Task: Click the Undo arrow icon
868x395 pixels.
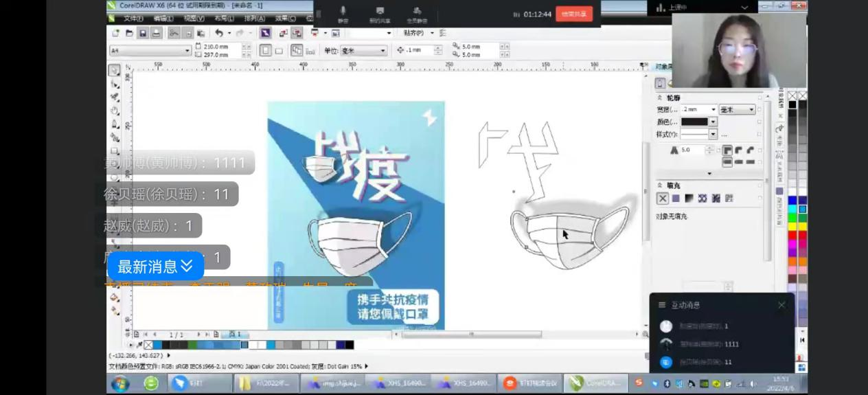Action: (x=219, y=33)
